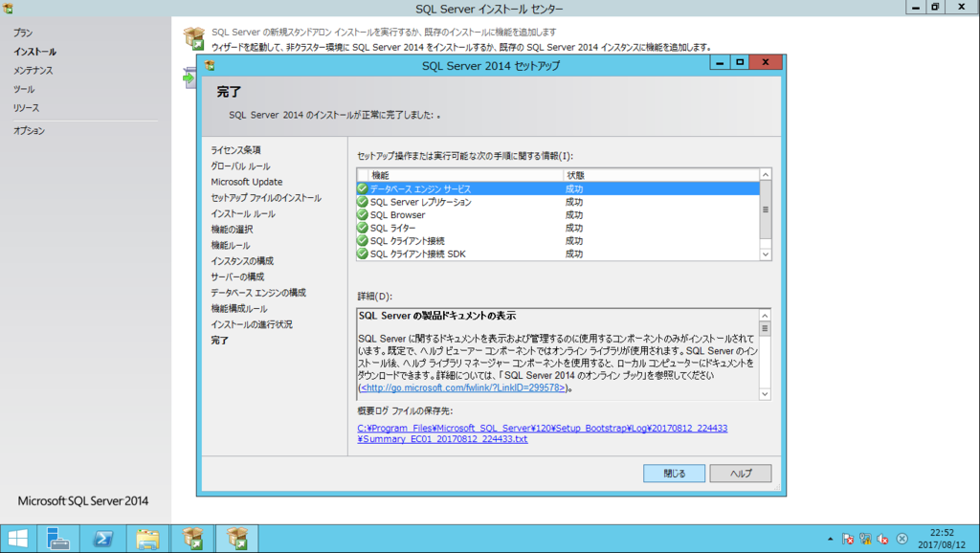The width and height of the screenshot is (980, 553).
Task: Click データベース エンジンの構成 step
Action: tap(258, 293)
